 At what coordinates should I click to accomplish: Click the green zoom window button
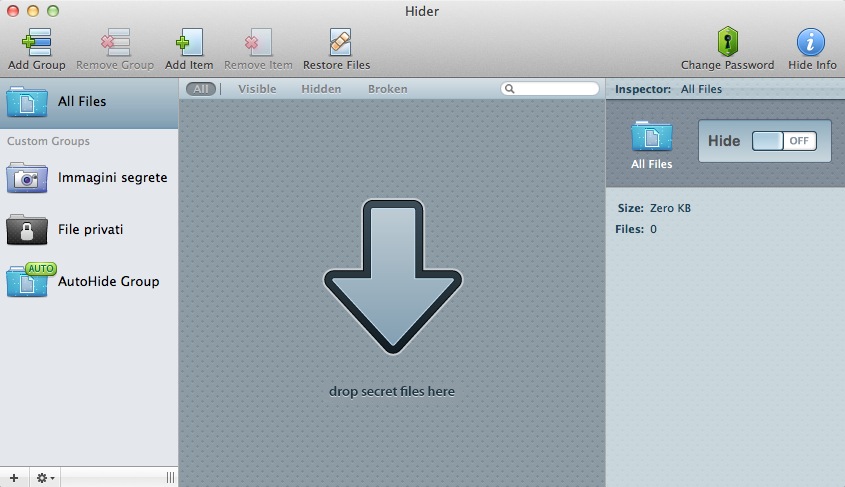[53, 11]
